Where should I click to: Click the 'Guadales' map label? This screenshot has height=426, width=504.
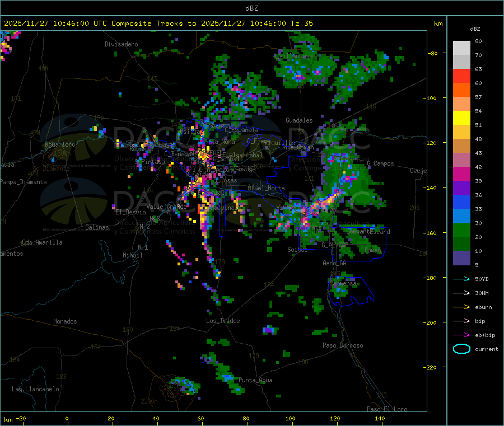(x=299, y=120)
